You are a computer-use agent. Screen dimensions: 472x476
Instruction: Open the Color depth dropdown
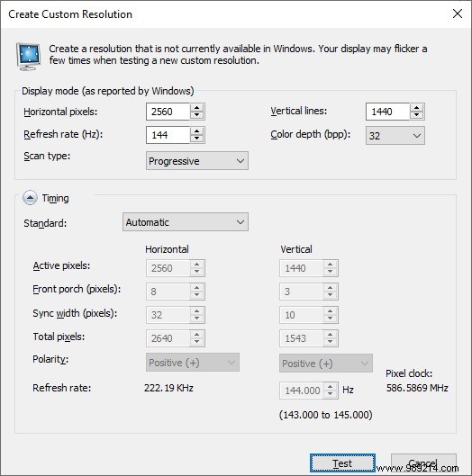pos(395,135)
